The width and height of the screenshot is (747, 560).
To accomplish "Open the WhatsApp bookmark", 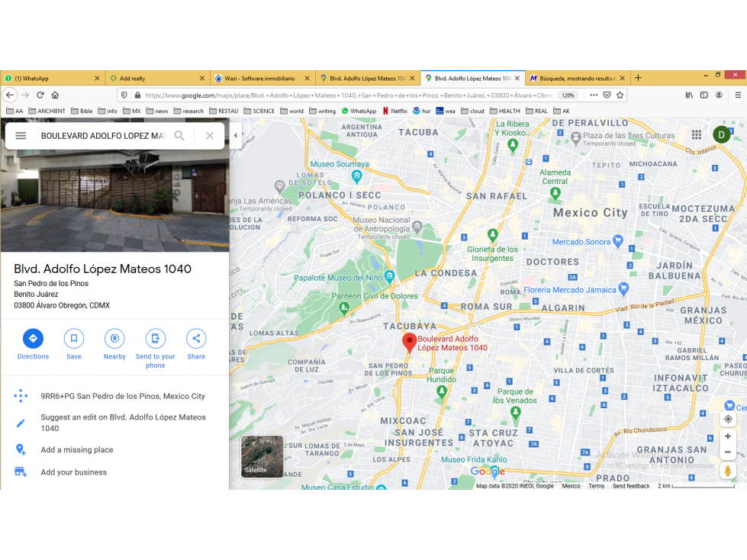I will coord(359,111).
